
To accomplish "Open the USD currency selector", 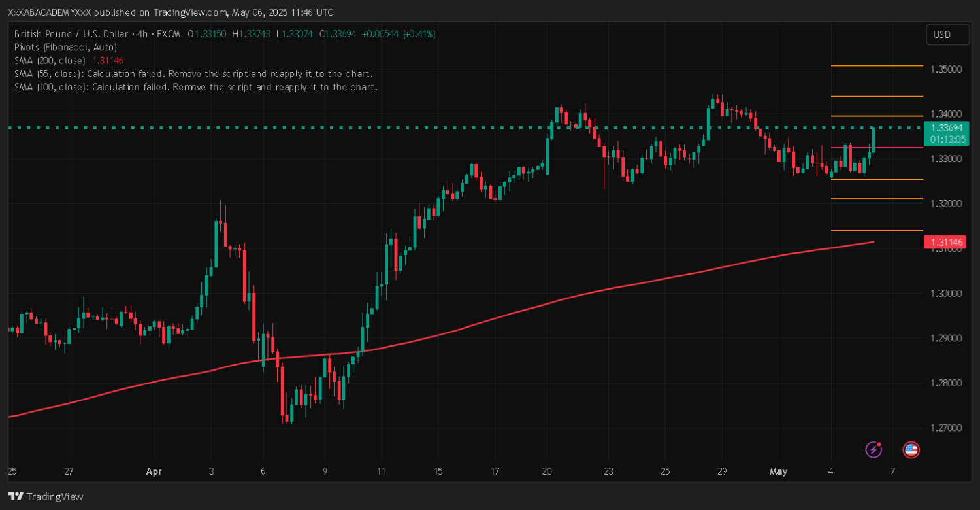I will (947, 35).
